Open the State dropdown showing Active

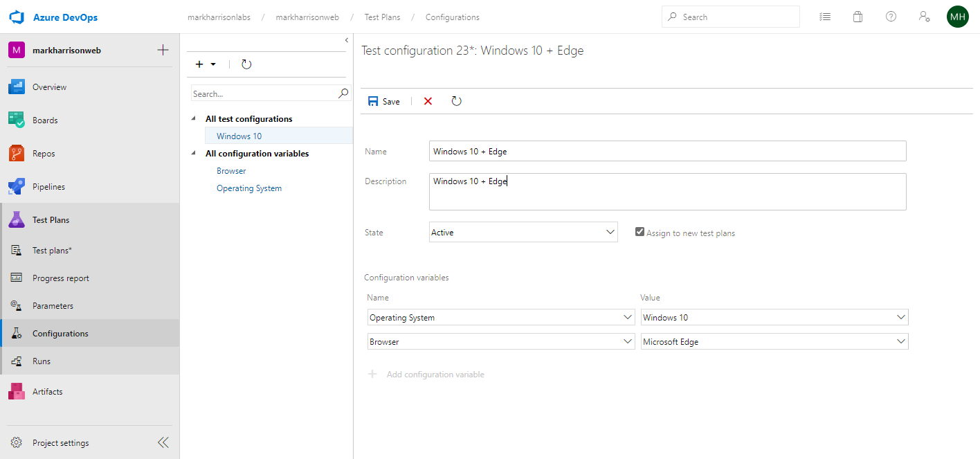point(523,233)
